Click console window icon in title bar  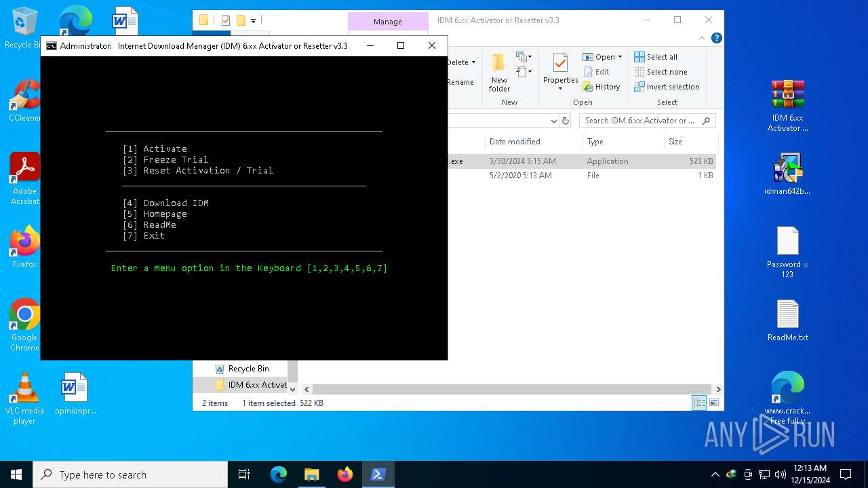tap(52, 46)
